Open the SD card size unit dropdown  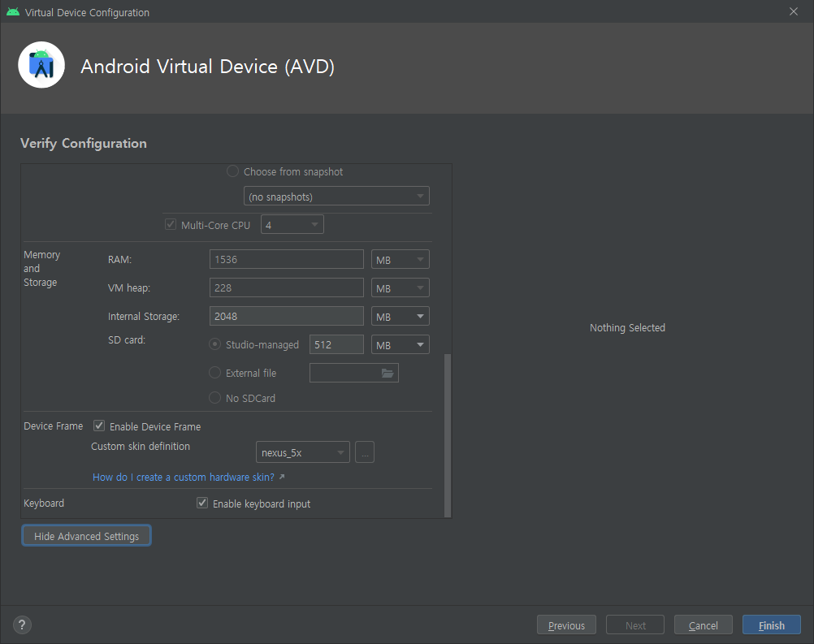pyautogui.click(x=401, y=344)
